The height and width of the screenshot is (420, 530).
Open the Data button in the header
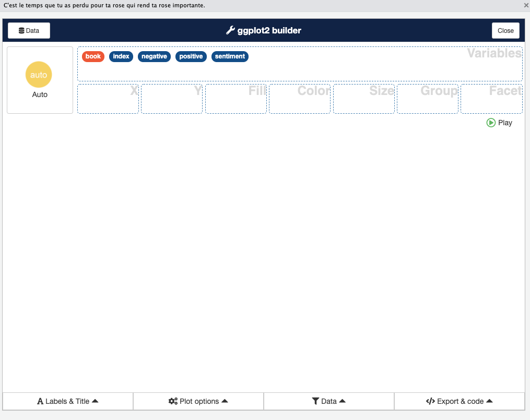pos(29,30)
